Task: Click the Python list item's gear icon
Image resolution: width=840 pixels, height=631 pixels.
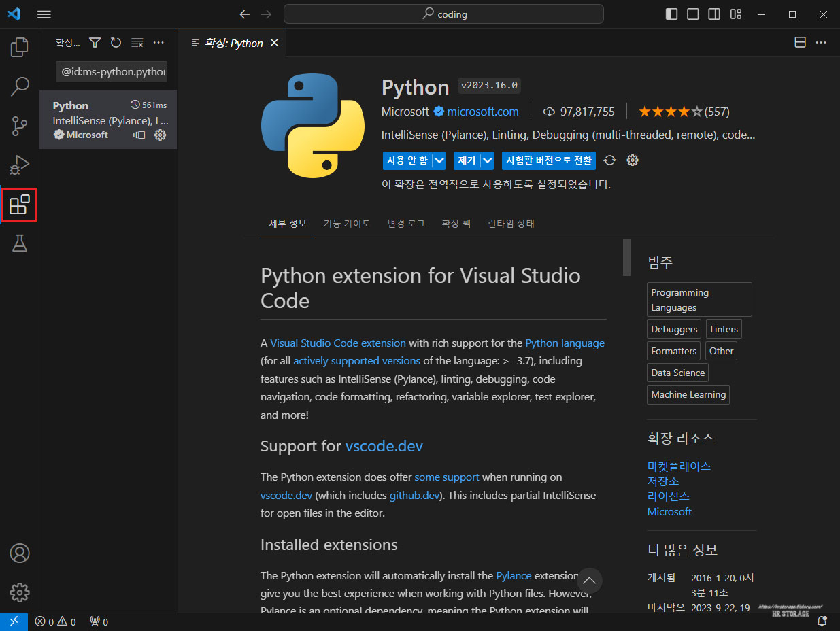Action: coord(161,135)
